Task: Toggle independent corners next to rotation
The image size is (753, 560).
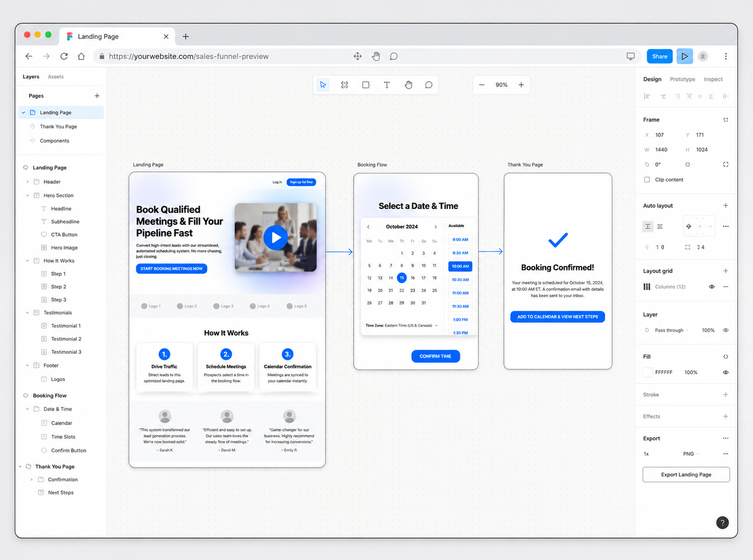Action: [726, 165]
